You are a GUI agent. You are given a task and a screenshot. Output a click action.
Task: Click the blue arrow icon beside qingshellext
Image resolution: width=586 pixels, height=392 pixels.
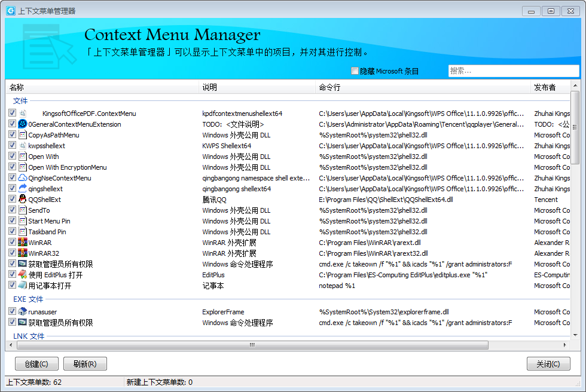pyautogui.click(x=23, y=189)
